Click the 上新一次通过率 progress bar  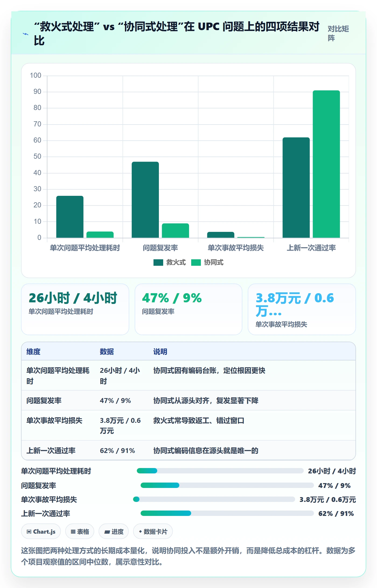click(227, 513)
